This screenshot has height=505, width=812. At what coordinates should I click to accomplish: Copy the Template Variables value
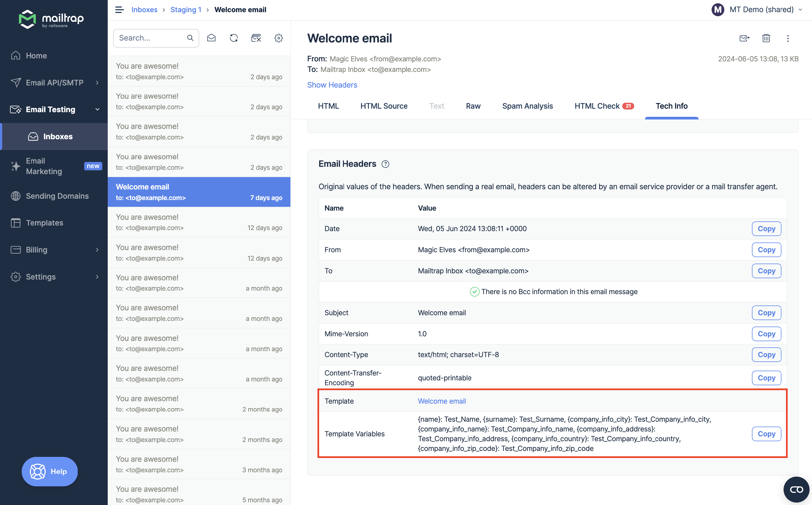coord(766,434)
